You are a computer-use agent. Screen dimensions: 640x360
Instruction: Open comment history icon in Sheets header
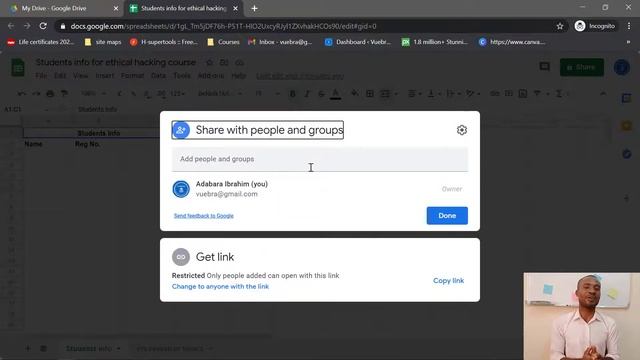click(544, 67)
